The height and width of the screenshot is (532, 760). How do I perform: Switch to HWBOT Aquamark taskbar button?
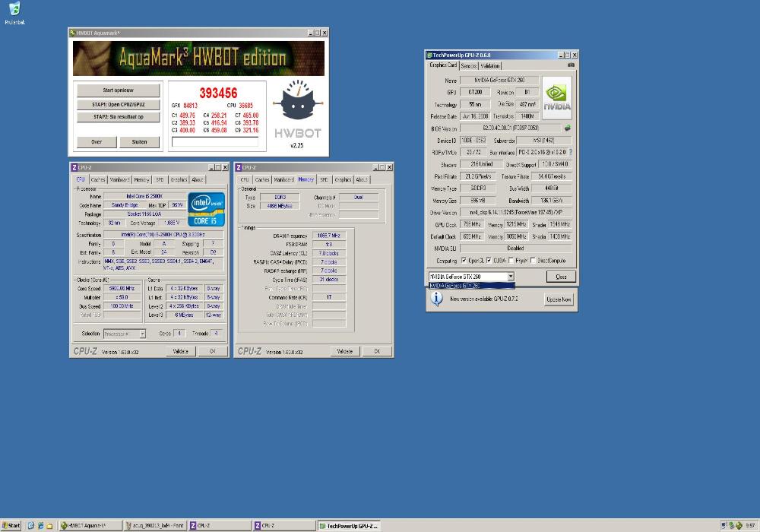click(x=90, y=525)
